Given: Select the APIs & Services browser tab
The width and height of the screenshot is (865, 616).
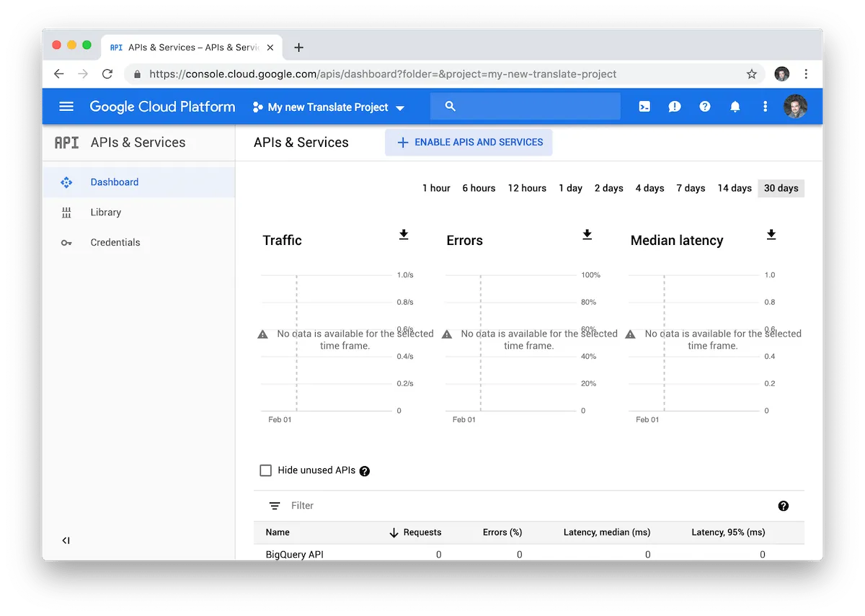Looking at the screenshot, I should pyautogui.click(x=191, y=48).
